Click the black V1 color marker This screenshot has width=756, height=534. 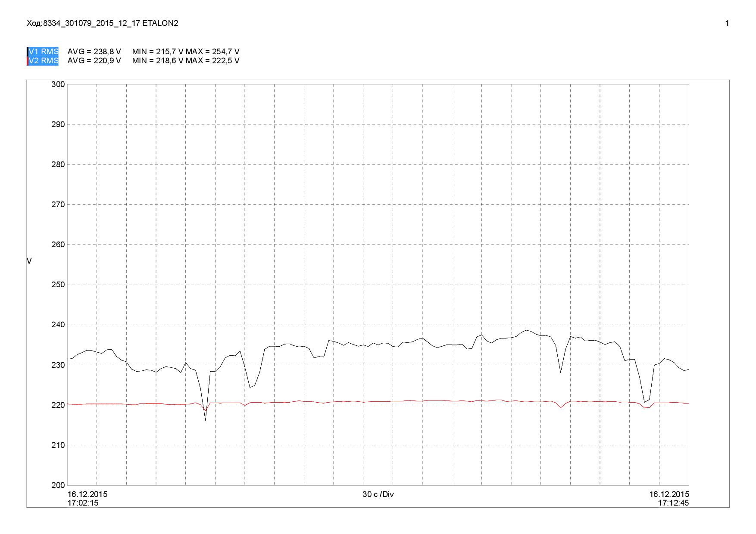tap(27, 51)
